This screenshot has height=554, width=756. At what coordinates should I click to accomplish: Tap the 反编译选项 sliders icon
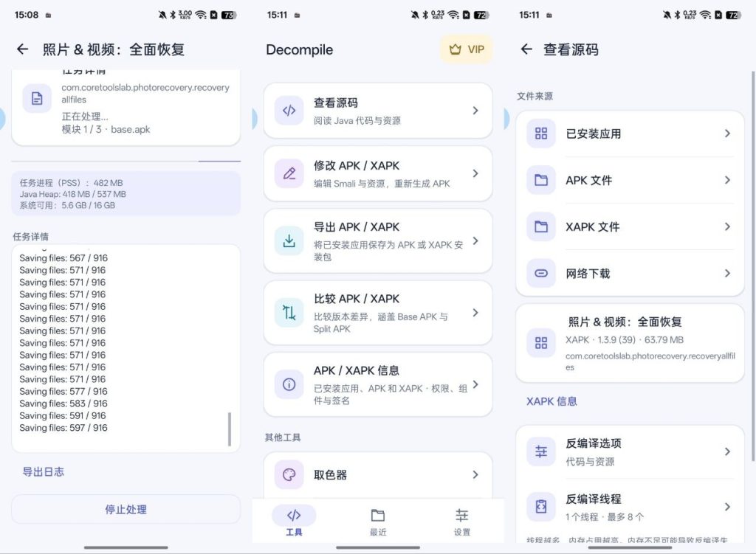point(541,451)
